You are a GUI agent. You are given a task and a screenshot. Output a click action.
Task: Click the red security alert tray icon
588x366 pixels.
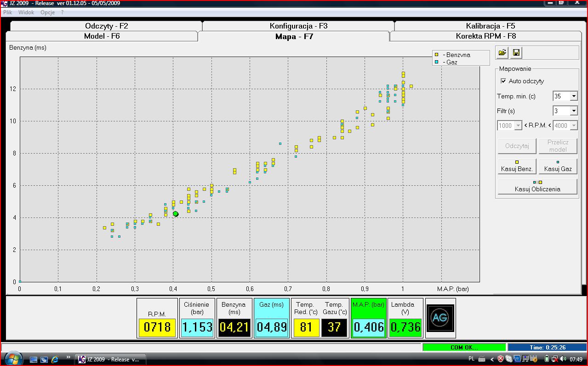pyautogui.click(x=501, y=359)
